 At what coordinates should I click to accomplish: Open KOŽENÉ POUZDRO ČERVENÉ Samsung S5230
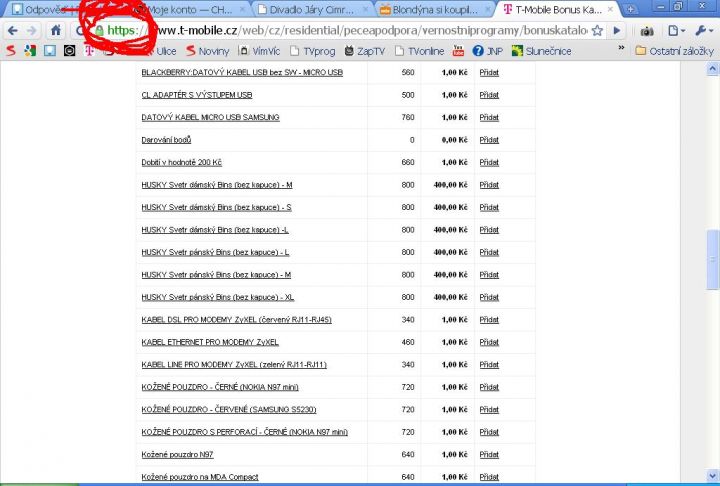(x=229, y=410)
